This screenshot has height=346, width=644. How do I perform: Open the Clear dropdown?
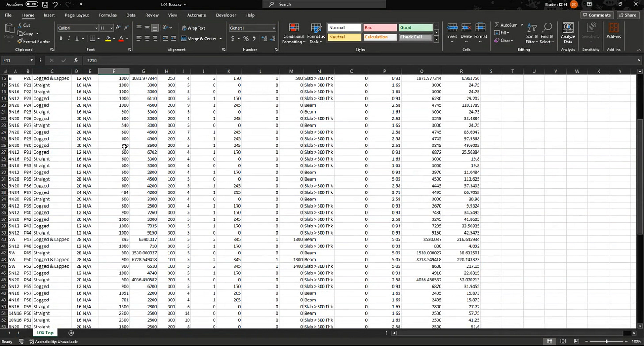click(x=504, y=41)
